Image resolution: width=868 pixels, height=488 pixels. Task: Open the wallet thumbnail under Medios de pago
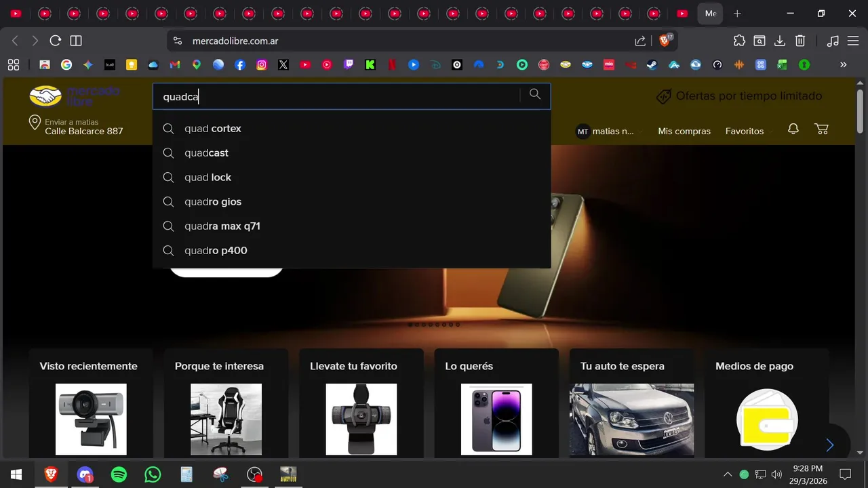(767, 420)
